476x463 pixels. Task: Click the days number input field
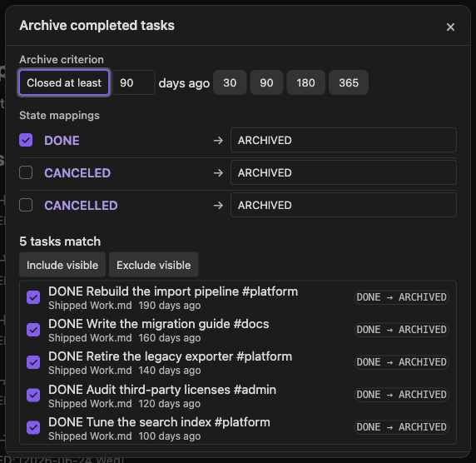pos(134,82)
